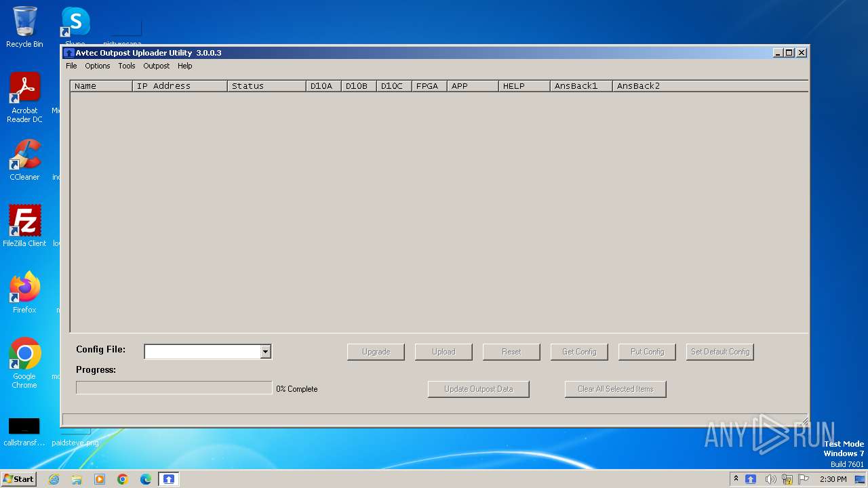Select the CCleaner desktop icon

point(24,160)
